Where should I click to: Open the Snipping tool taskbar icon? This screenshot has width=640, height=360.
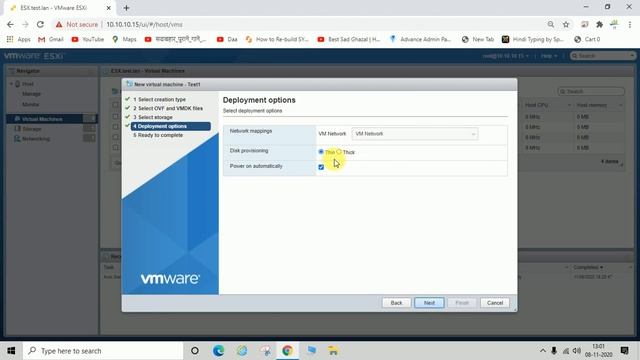coord(266,351)
